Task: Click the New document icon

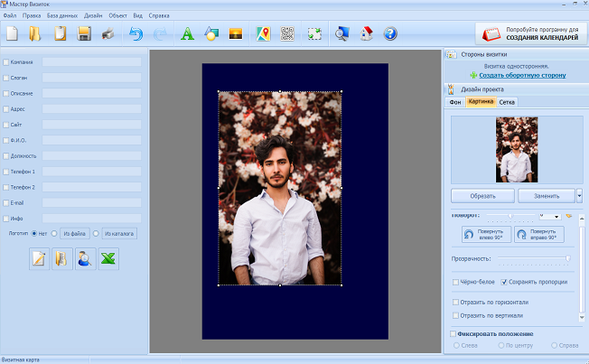Action: point(12,33)
